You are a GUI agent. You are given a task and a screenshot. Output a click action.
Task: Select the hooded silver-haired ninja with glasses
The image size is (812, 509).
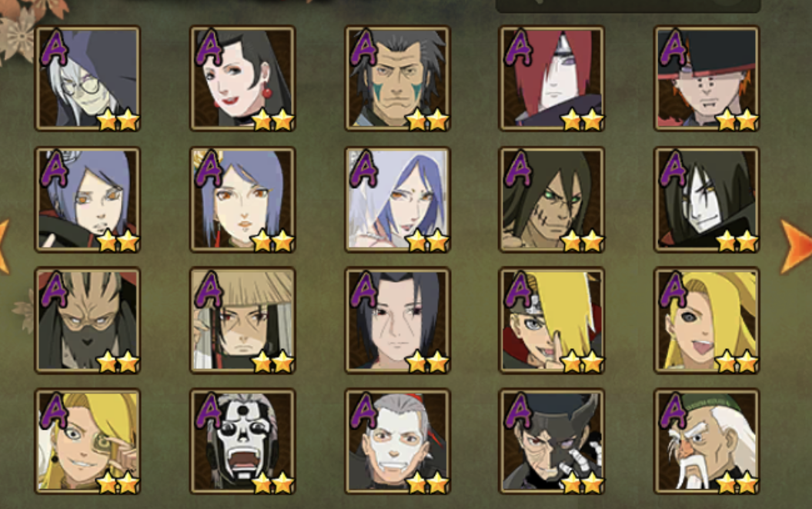click(x=88, y=79)
